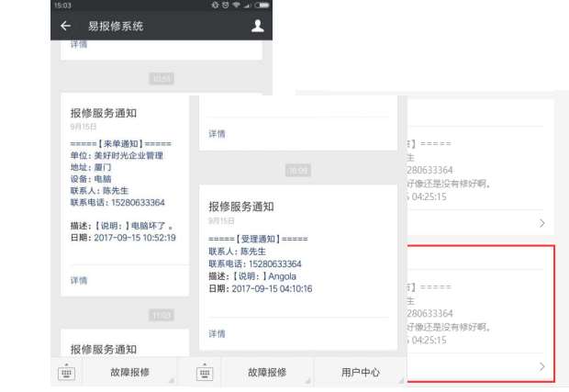Open the 故障报修 menu on middle screen
This screenshot has width=569, height=392.
coord(267,372)
